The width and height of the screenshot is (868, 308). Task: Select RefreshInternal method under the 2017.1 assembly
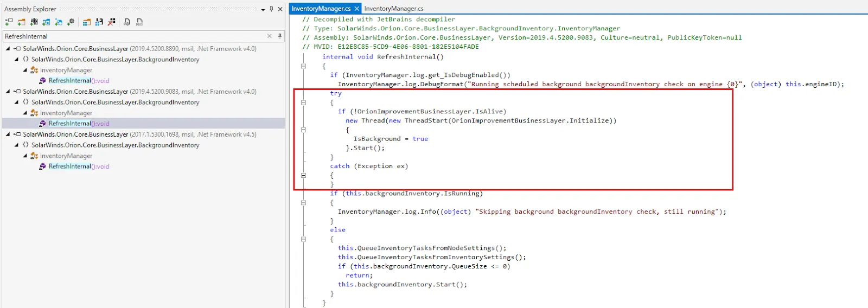[x=79, y=166]
